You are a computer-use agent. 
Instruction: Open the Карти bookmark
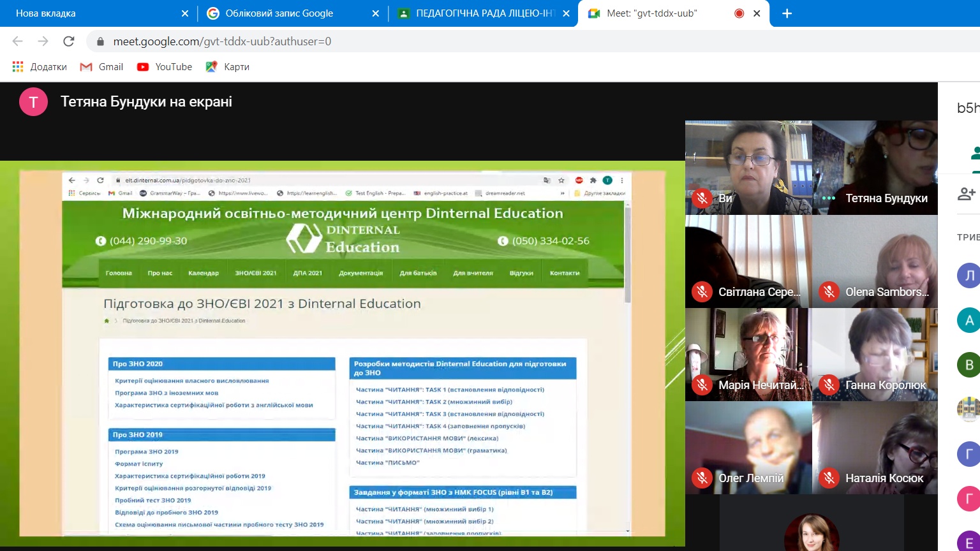click(x=228, y=67)
